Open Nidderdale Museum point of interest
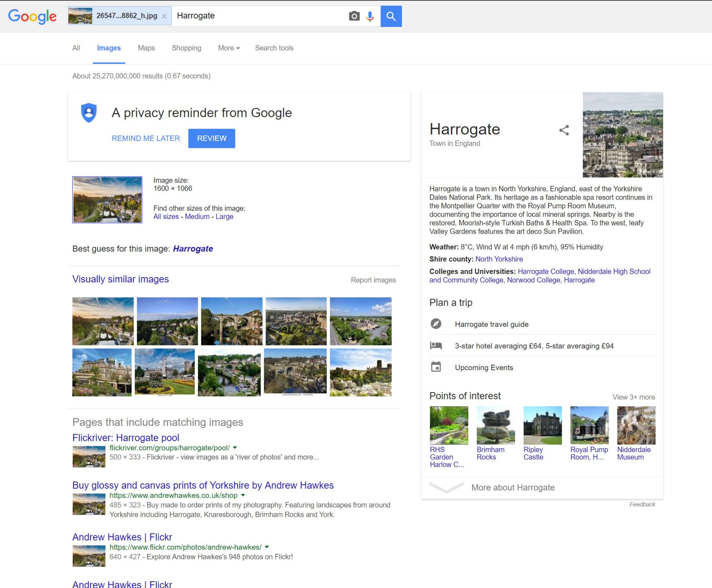The width and height of the screenshot is (712, 588). point(636,433)
